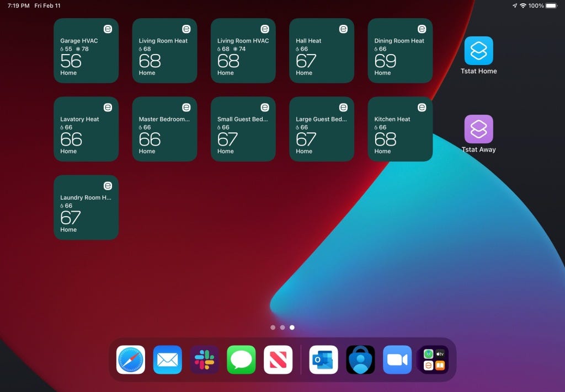
Task: Tap the 66 reading on Lavatory Heat
Action: [x=71, y=139]
